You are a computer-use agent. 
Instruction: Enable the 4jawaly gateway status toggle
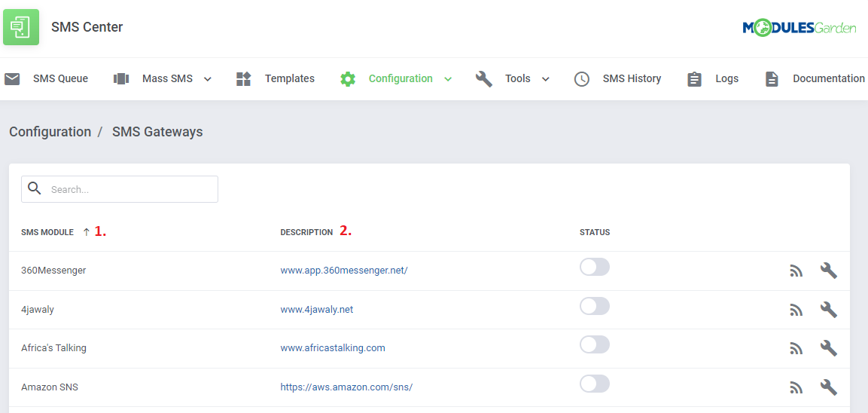point(595,306)
